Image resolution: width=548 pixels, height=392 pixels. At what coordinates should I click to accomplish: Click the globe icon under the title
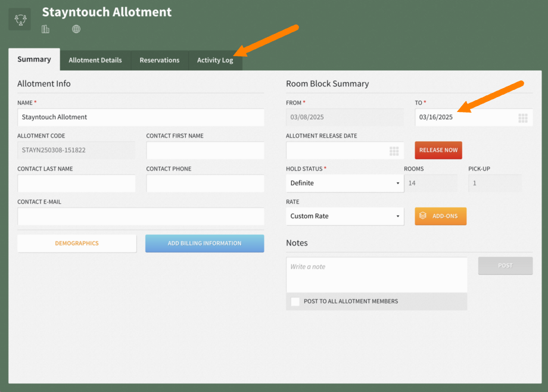point(76,29)
